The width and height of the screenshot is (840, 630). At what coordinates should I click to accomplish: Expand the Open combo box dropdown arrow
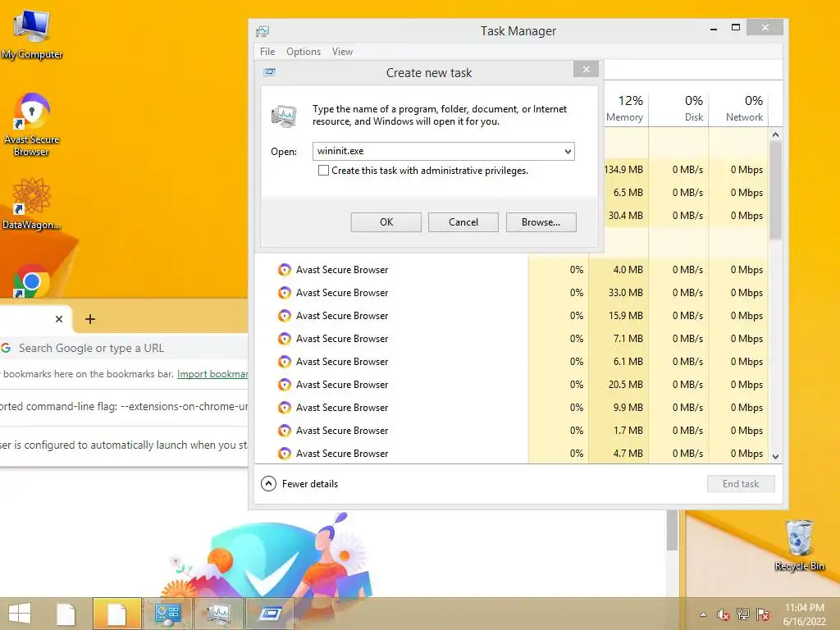(568, 152)
